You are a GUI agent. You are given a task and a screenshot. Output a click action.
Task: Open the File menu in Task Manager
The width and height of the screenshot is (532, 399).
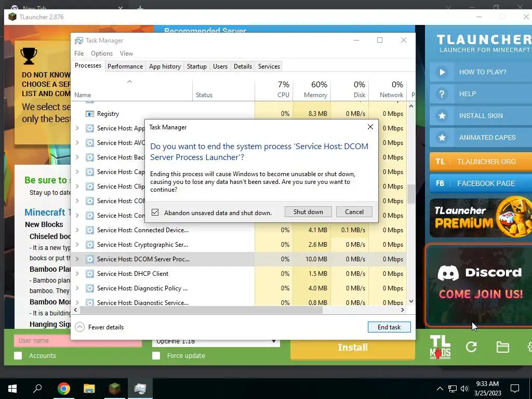point(79,54)
